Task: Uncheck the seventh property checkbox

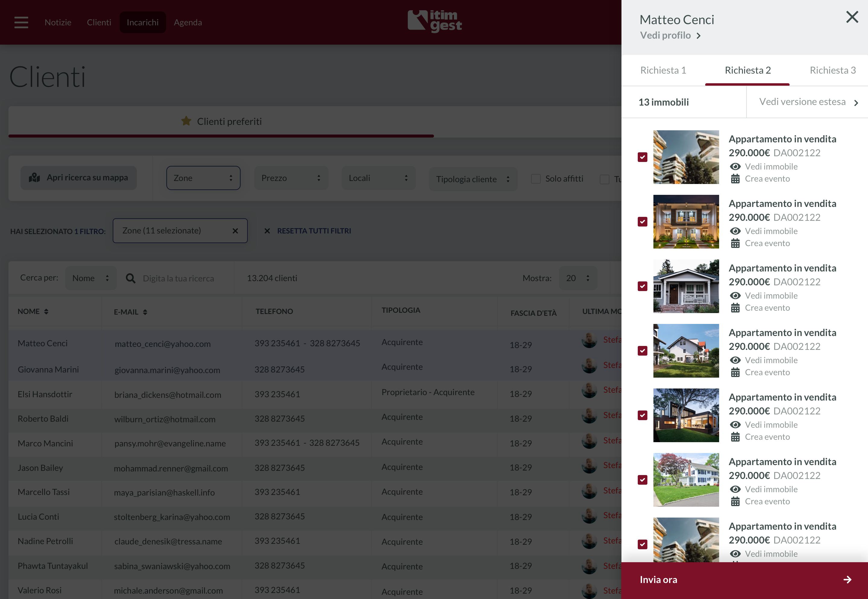Action: (642, 545)
